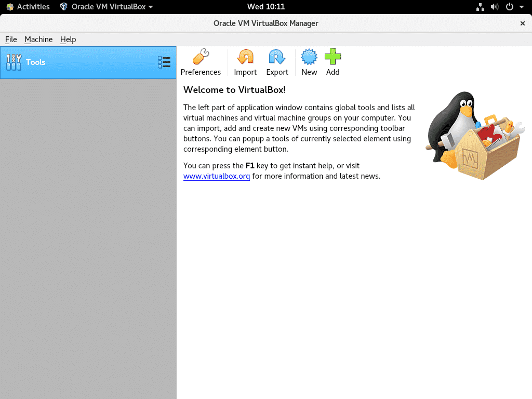The width and height of the screenshot is (532, 399).
Task: Open the clock showing Wed 10:11
Action: 266,7
